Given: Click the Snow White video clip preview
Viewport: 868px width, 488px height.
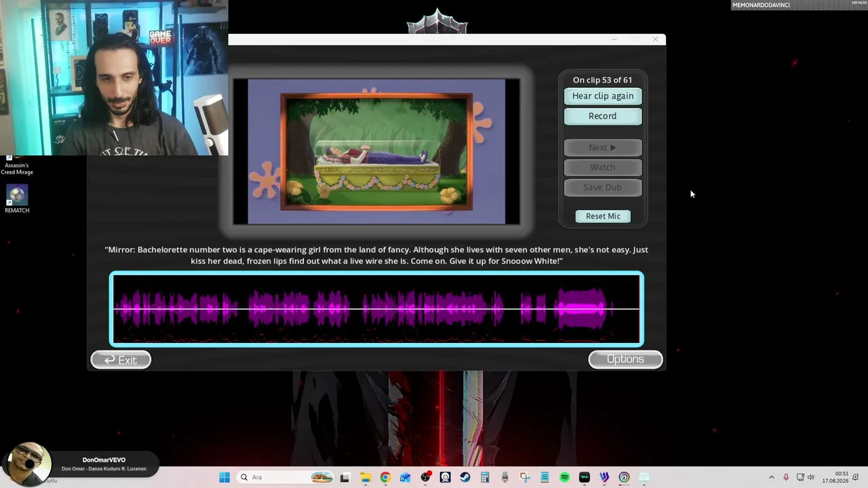Looking at the screenshot, I should pyautogui.click(x=376, y=152).
